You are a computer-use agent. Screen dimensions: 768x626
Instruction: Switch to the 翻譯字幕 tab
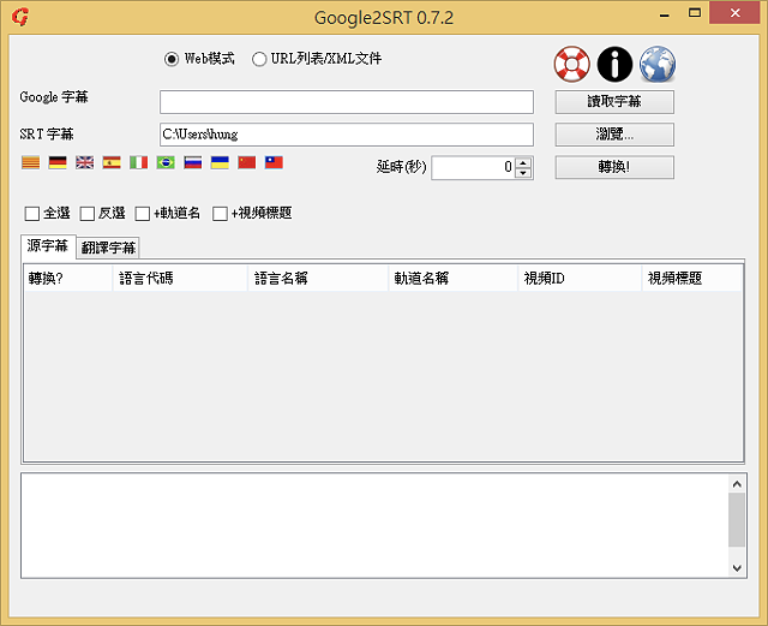[108, 248]
